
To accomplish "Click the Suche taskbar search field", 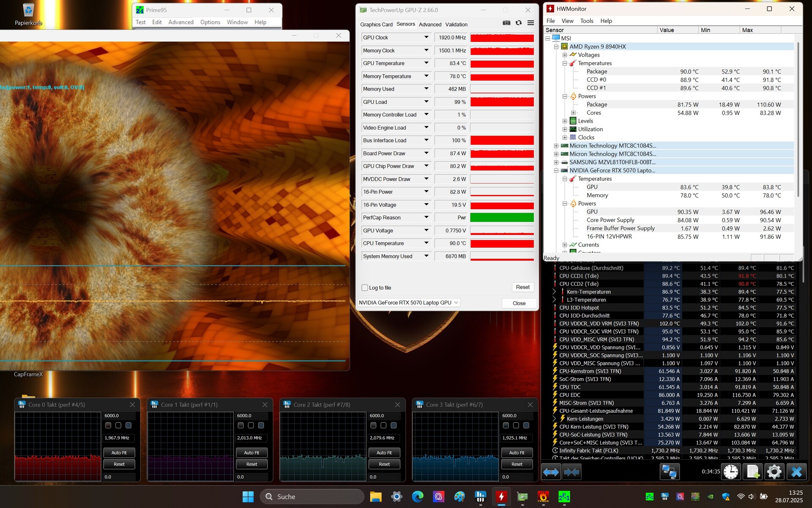I will [312, 497].
